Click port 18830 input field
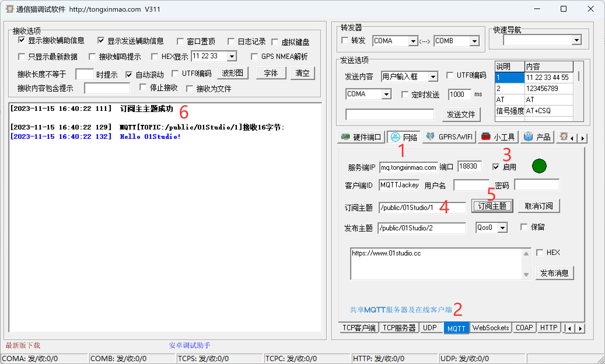Image resolution: width=605 pixels, height=364 pixels. (x=470, y=166)
